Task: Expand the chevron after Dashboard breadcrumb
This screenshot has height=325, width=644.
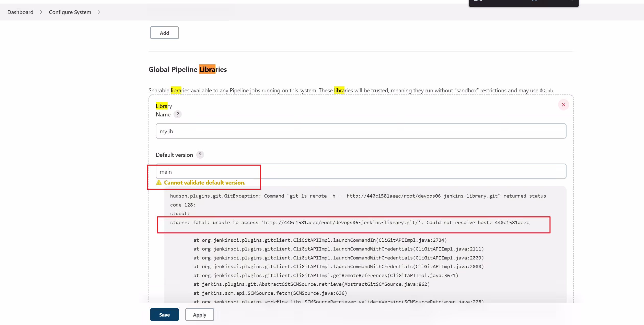Action: coord(41,12)
